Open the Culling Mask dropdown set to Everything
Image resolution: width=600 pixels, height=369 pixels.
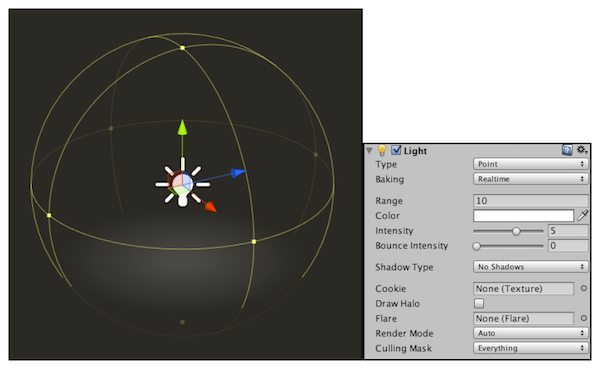530,348
